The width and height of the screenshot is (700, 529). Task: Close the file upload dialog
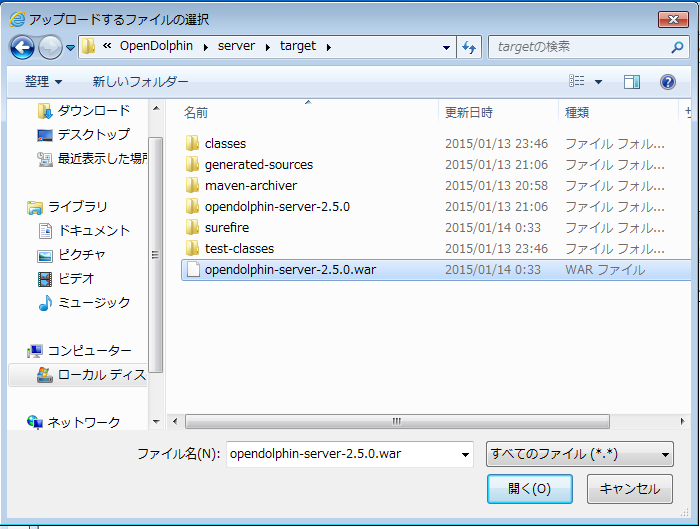pos(673,20)
